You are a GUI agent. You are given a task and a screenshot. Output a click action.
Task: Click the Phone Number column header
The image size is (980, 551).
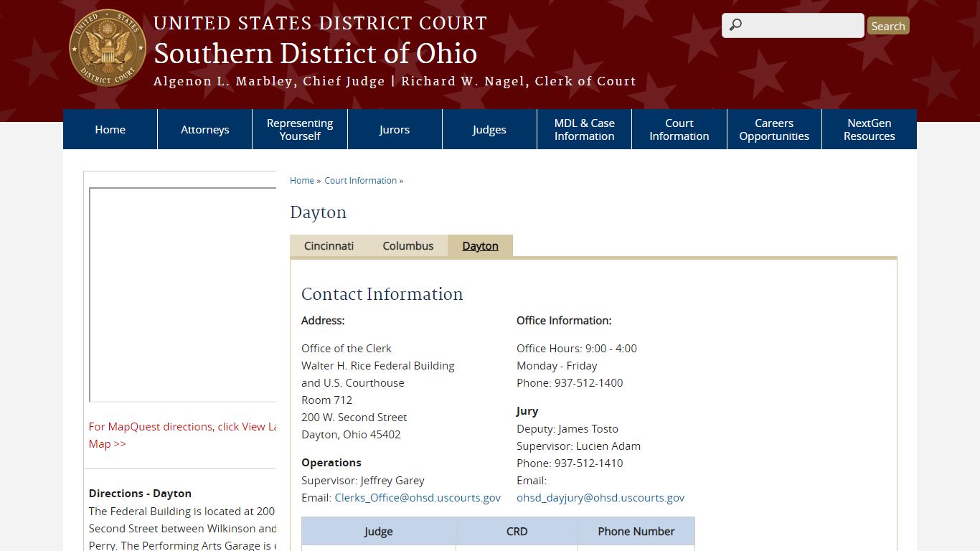coord(636,531)
